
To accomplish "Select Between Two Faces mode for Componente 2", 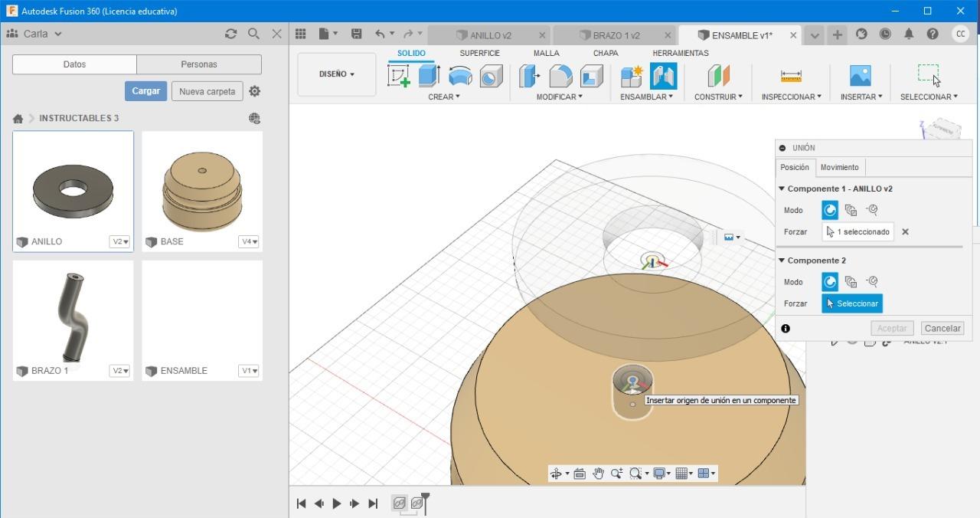I will pos(851,282).
